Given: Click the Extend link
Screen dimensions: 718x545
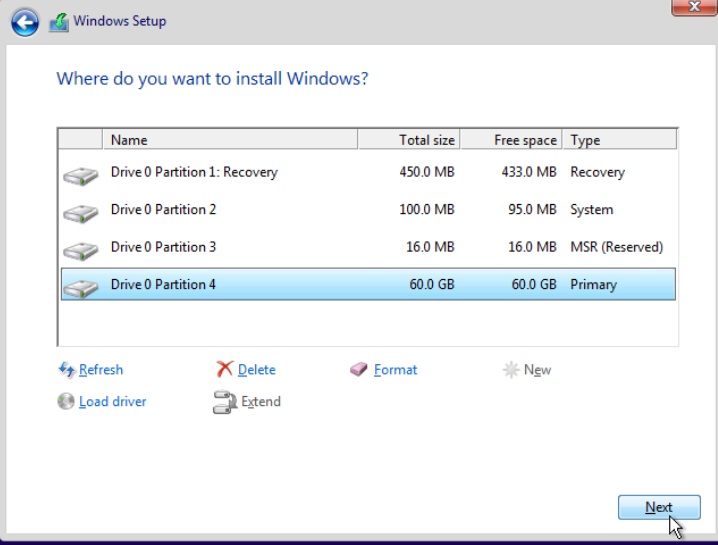Looking at the screenshot, I should 261,401.
